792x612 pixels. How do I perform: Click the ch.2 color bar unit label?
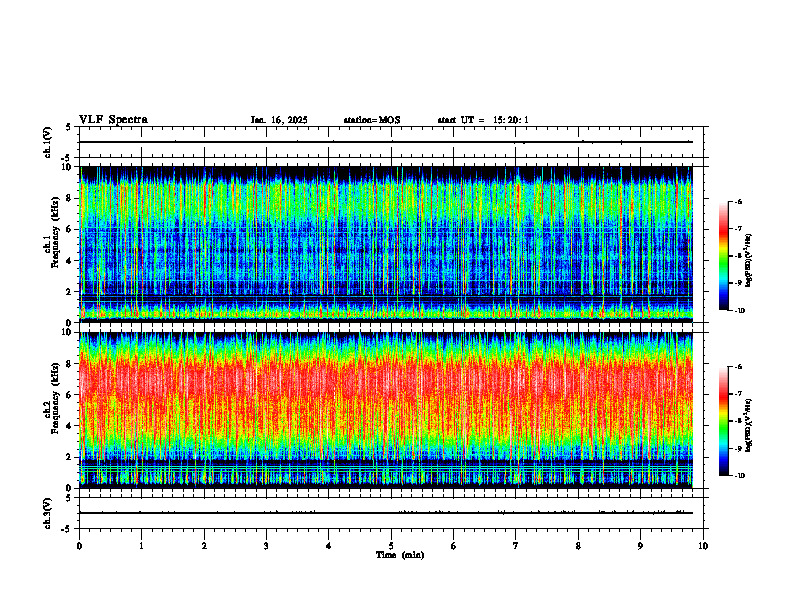tap(749, 426)
